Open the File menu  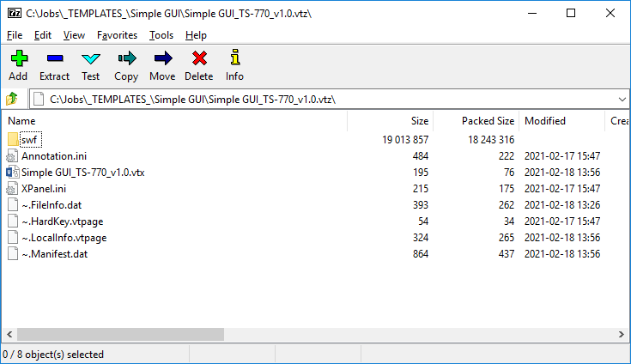(x=15, y=35)
